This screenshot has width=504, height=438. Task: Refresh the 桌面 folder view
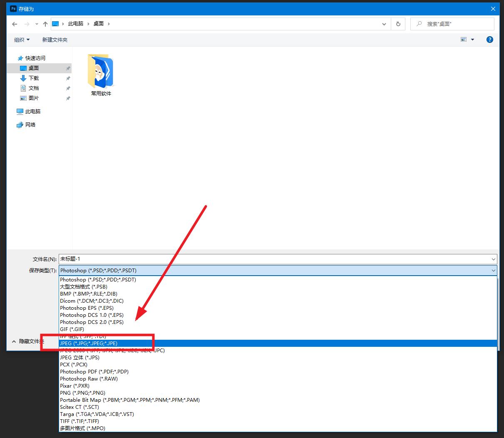point(398,24)
